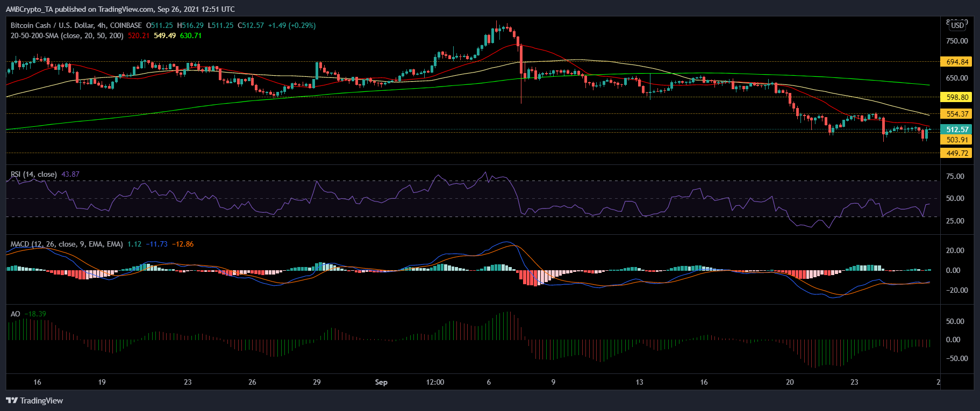Screen dimensions: 980x411
Task: Click the 694.84 price level label
Action: click(x=957, y=62)
